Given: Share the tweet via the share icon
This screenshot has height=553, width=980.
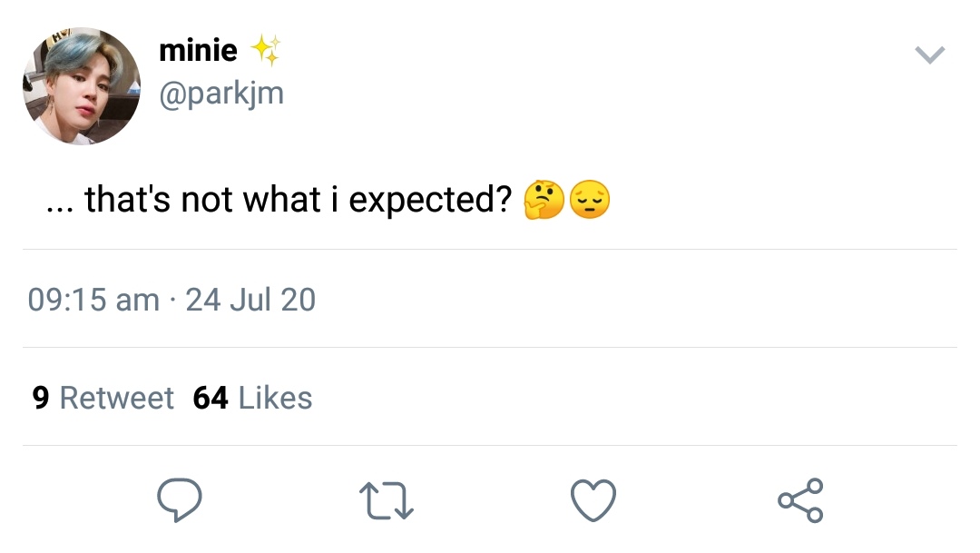Looking at the screenshot, I should [800, 500].
